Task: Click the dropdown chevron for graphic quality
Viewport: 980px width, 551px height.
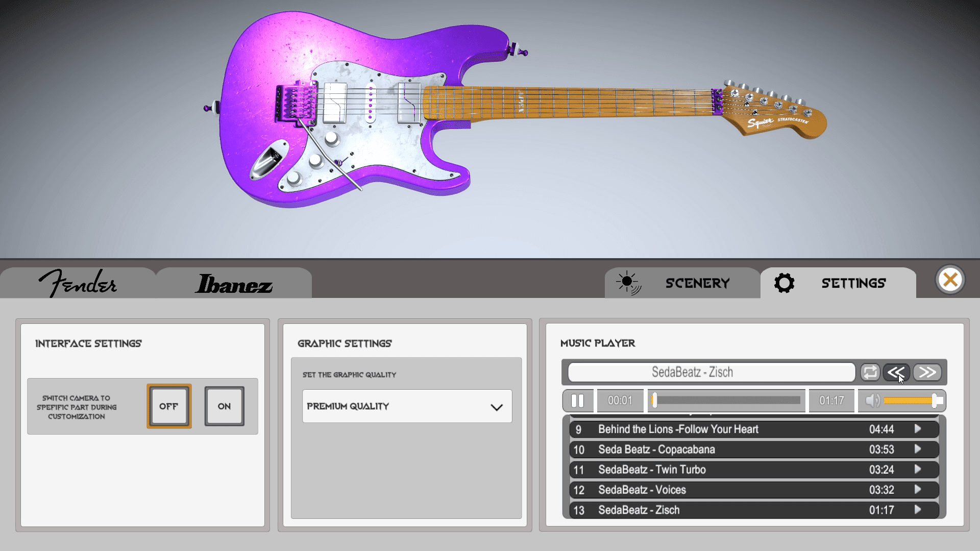Action: pyautogui.click(x=496, y=407)
